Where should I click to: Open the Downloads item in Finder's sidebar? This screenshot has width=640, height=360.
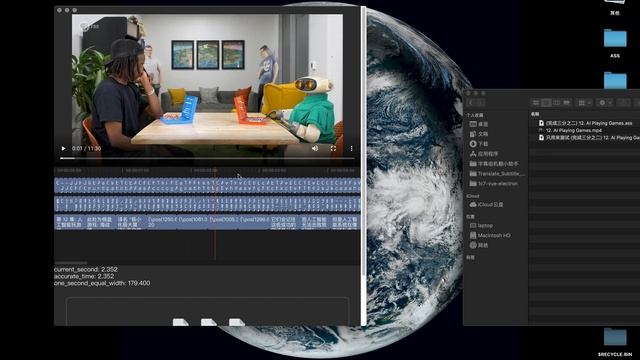pyautogui.click(x=479, y=144)
